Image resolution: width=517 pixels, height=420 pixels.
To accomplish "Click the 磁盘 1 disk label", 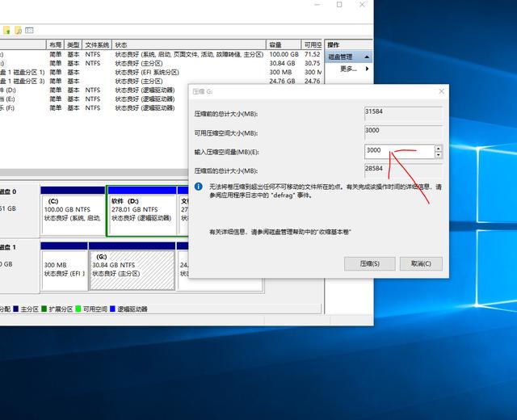I will pos(8,247).
